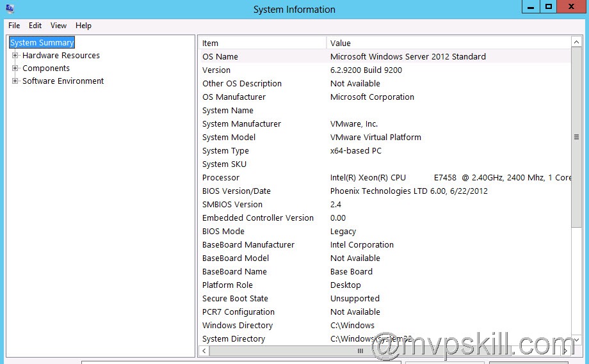Expand the Software Environment node
The image size is (589, 364).
coord(15,81)
